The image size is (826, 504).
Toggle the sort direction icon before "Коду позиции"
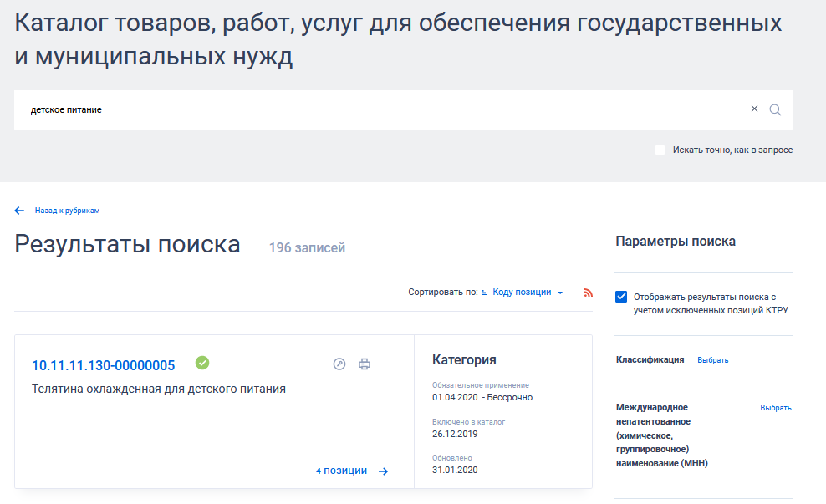click(x=484, y=293)
